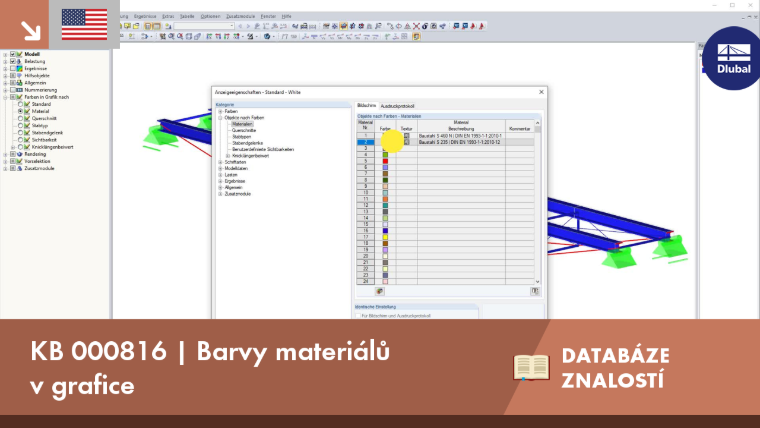Collapse the 'Farben in Grafik nach' tree node
The image size is (760, 428).
point(6,97)
